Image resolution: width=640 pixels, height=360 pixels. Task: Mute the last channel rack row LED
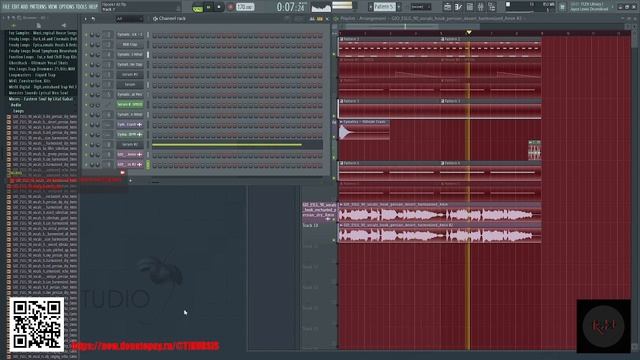pos(86,164)
